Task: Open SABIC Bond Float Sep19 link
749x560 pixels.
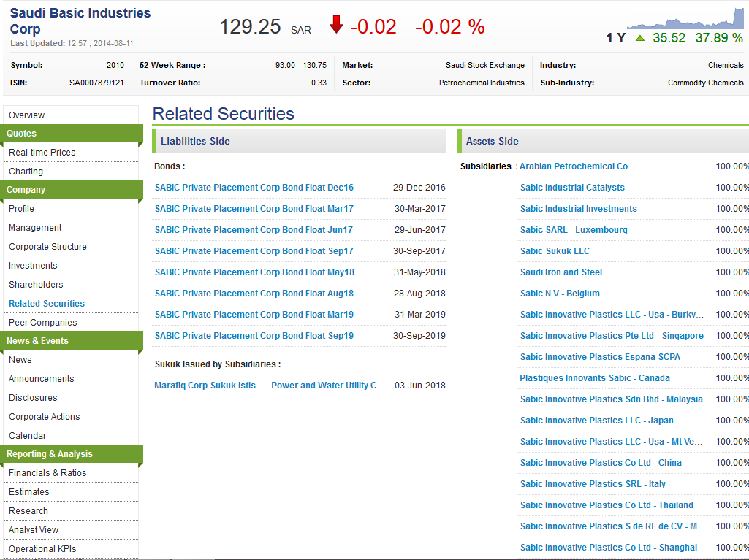Action: 254,336
